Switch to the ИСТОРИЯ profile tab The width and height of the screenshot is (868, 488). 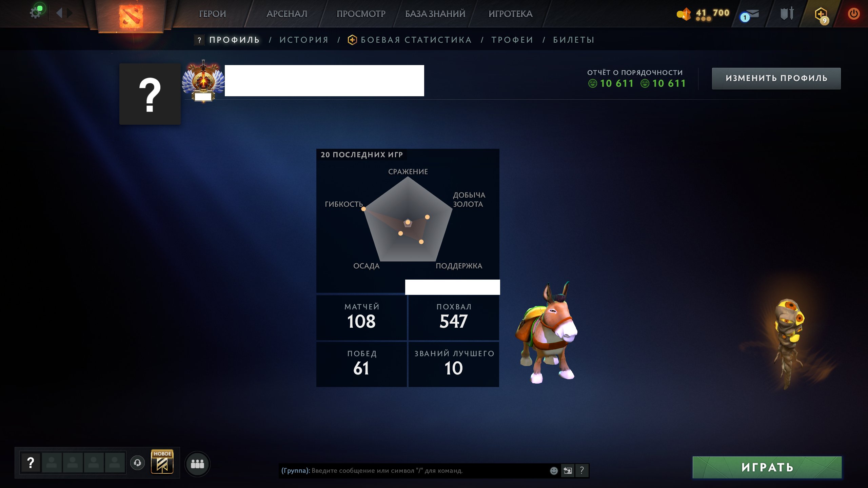[304, 40]
